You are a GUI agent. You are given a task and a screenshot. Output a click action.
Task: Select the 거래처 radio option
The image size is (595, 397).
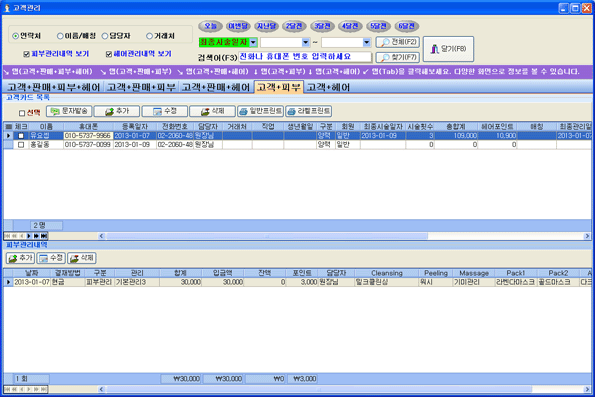point(149,36)
